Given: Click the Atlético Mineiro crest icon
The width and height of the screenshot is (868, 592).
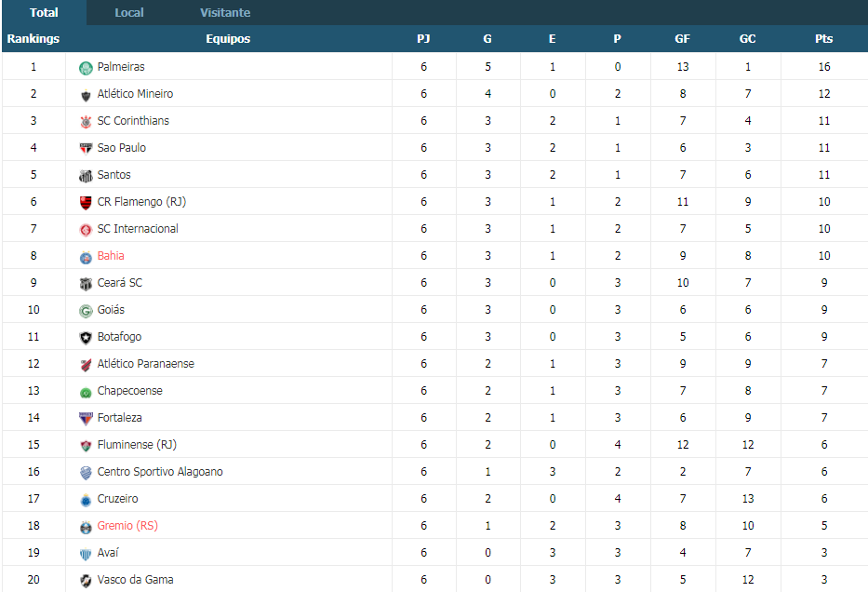Looking at the screenshot, I should [86, 95].
